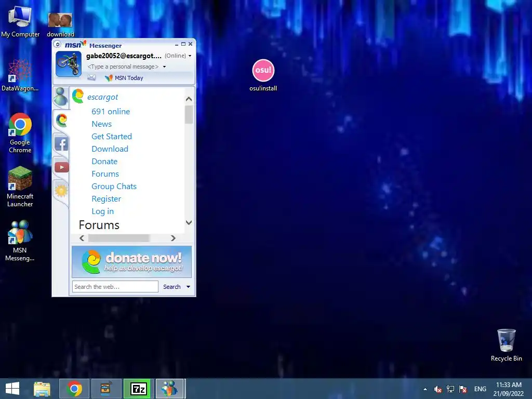Click the motorbike display picture in Messenger
532x399 pixels.
69,64
